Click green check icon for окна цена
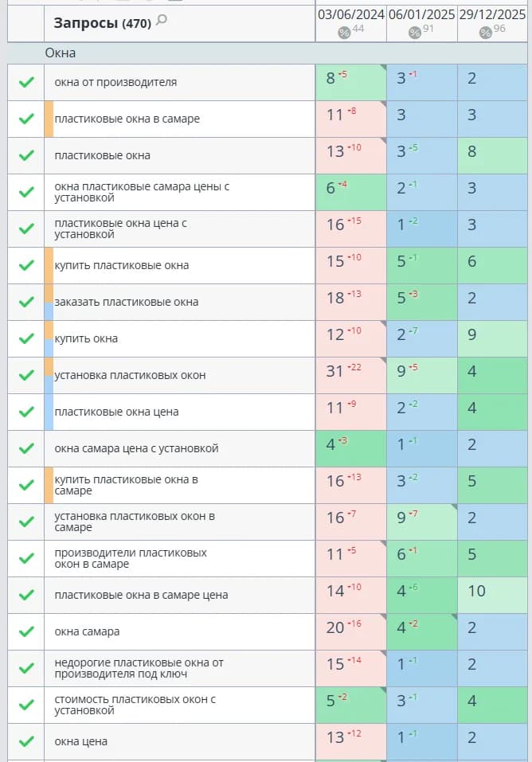532x762 pixels. click(x=26, y=741)
